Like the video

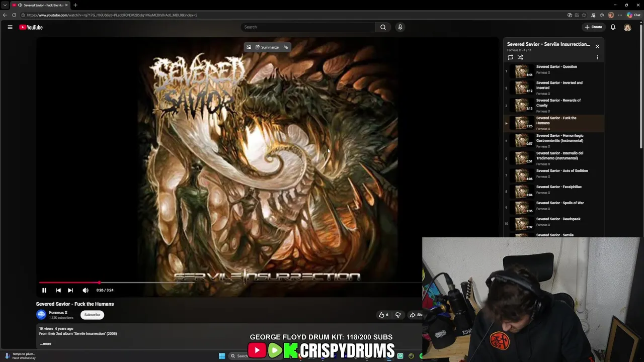(383, 315)
